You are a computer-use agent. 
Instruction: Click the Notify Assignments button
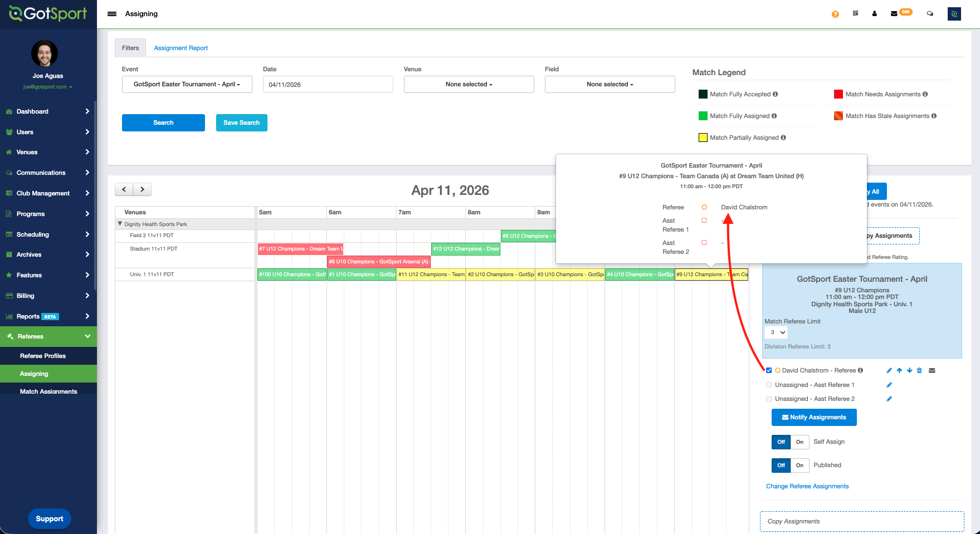click(813, 418)
